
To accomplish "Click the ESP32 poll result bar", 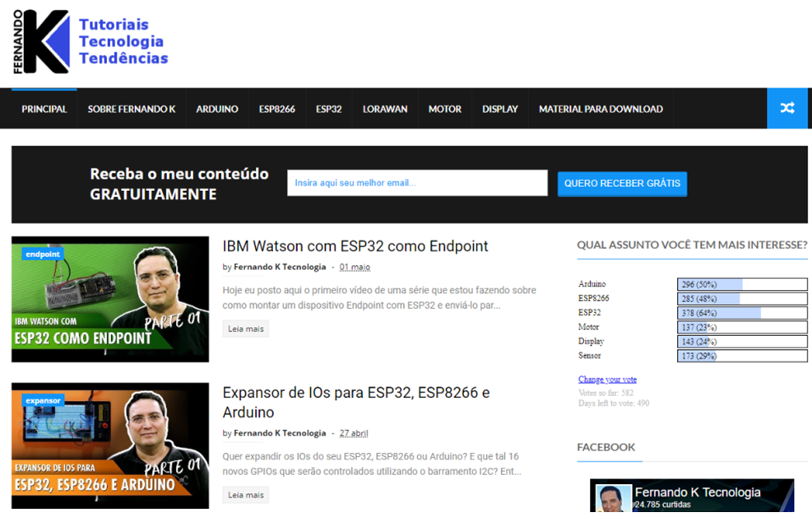I will tap(742, 313).
